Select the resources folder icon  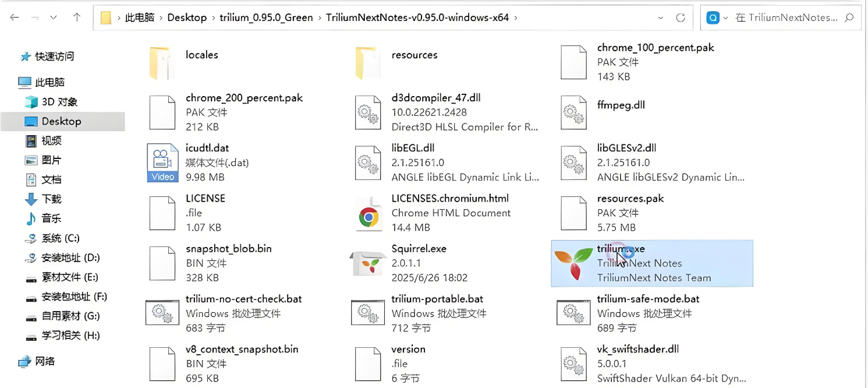(x=368, y=62)
